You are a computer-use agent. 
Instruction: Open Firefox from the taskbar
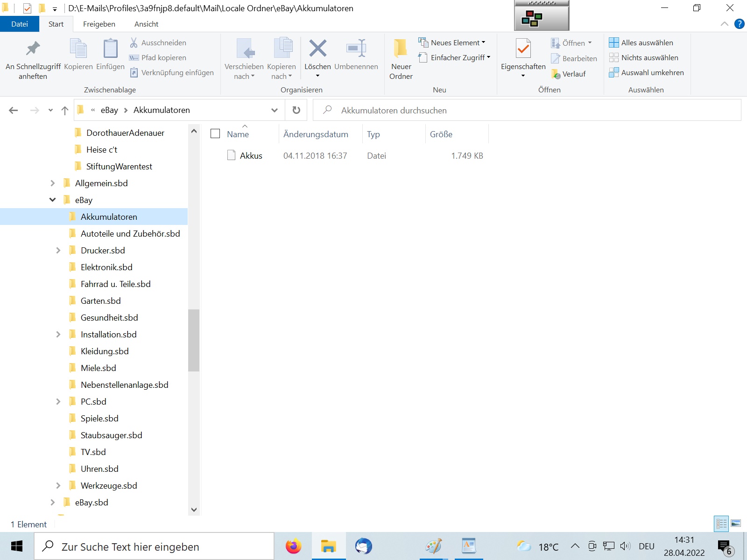[x=294, y=546]
